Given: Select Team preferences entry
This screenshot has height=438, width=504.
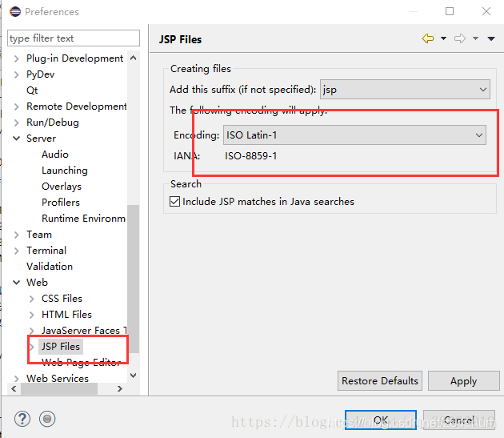Looking at the screenshot, I should [x=39, y=235].
